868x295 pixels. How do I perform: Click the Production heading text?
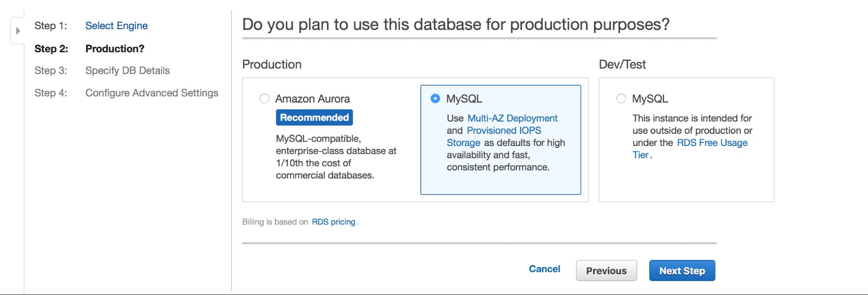point(272,64)
